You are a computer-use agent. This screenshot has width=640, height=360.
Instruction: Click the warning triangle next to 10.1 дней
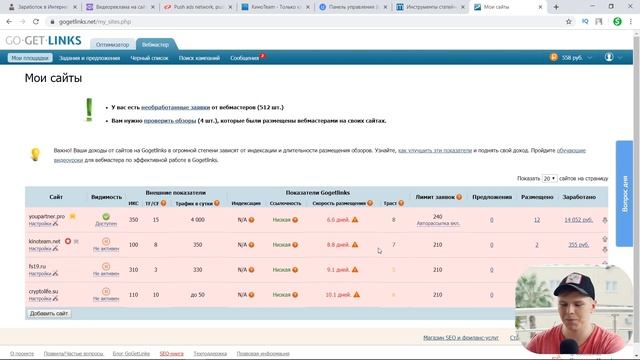357,294
